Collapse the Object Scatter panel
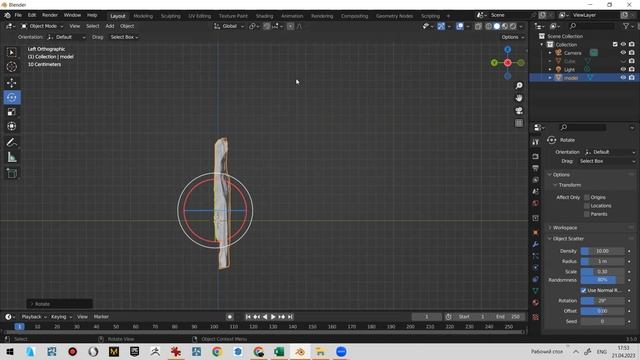 pos(568,239)
